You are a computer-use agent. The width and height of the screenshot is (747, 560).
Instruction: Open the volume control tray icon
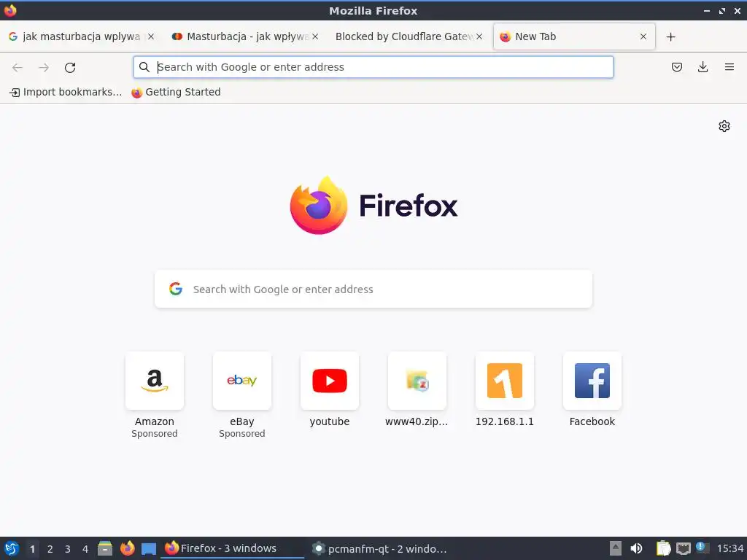pos(636,548)
